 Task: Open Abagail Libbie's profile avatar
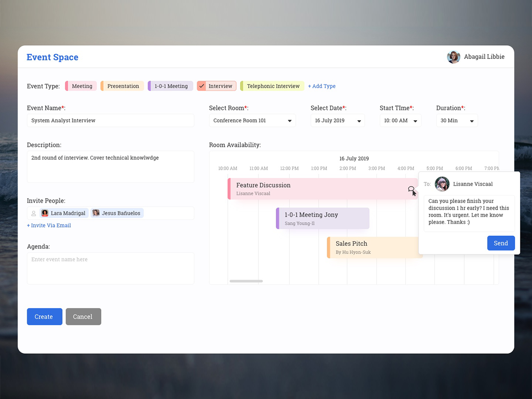tap(453, 57)
